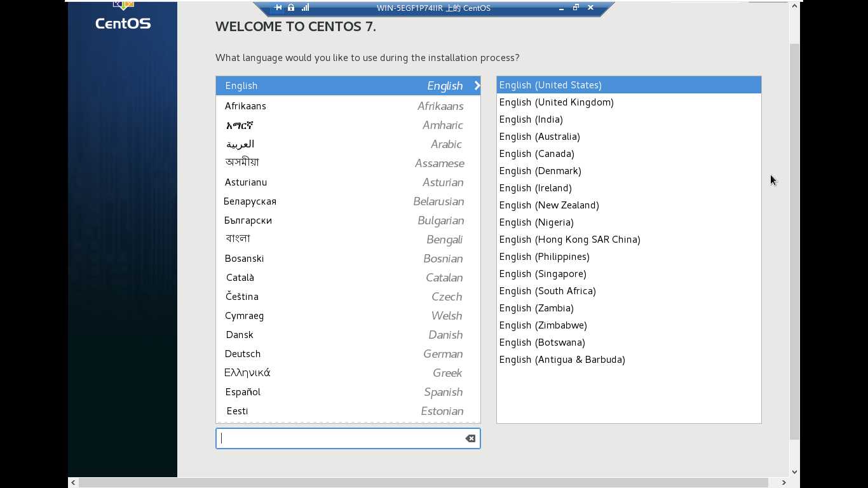The height and width of the screenshot is (488, 868).
Task: Clear the language search field
Action: click(470, 438)
